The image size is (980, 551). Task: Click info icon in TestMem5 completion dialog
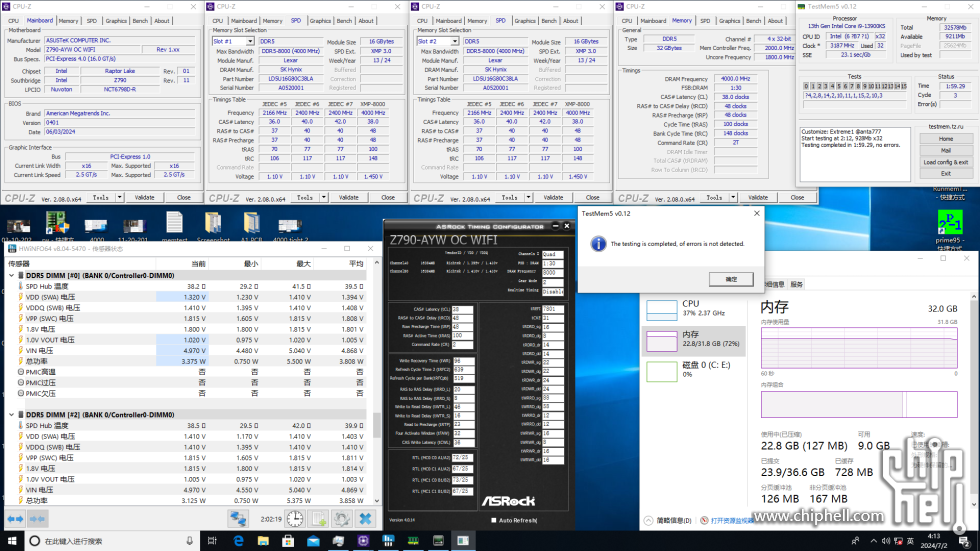(x=598, y=244)
